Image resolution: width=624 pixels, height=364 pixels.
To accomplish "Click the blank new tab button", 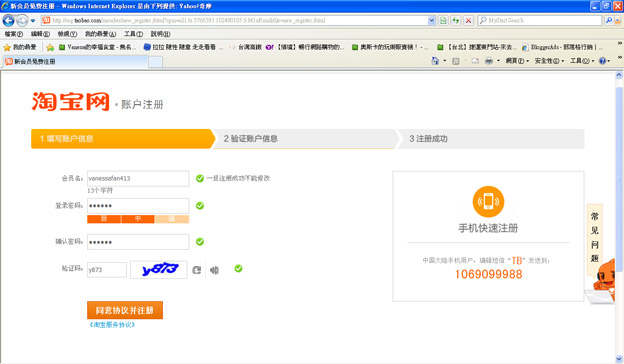I will pyautogui.click(x=156, y=62).
